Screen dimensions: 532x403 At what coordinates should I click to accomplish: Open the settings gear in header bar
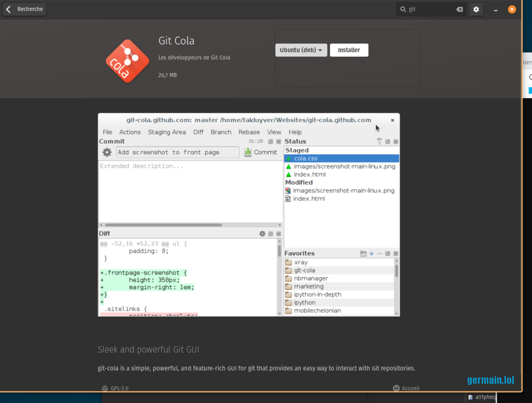tap(476, 9)
